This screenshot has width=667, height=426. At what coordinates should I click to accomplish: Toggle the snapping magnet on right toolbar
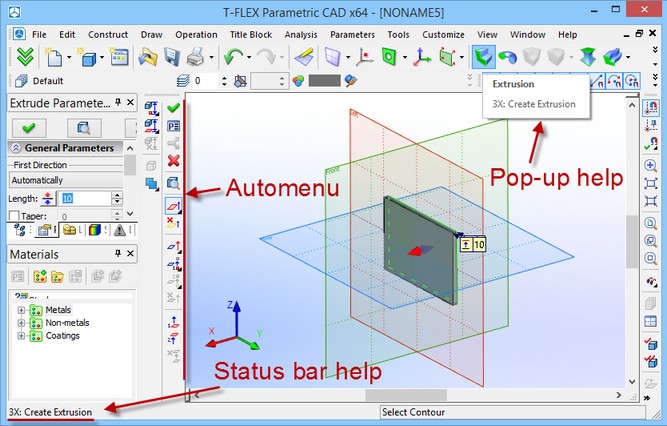[650, 108]
